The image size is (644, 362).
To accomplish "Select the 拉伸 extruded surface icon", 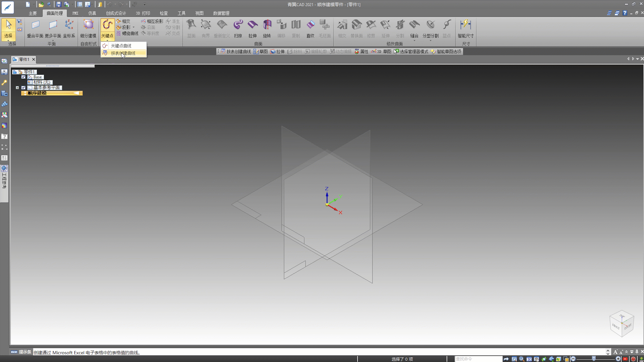I will 253,25.
